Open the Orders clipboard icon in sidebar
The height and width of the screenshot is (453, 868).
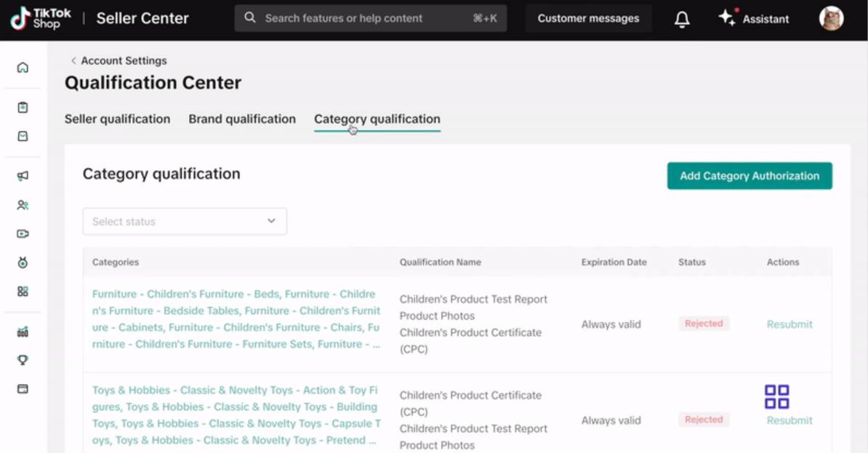(23, 108)
